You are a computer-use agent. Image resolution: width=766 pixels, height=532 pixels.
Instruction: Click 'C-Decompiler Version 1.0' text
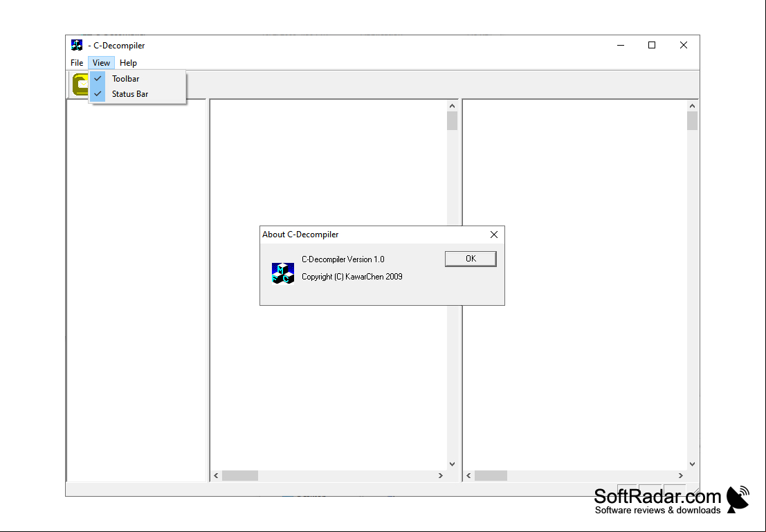pos(343,259)
